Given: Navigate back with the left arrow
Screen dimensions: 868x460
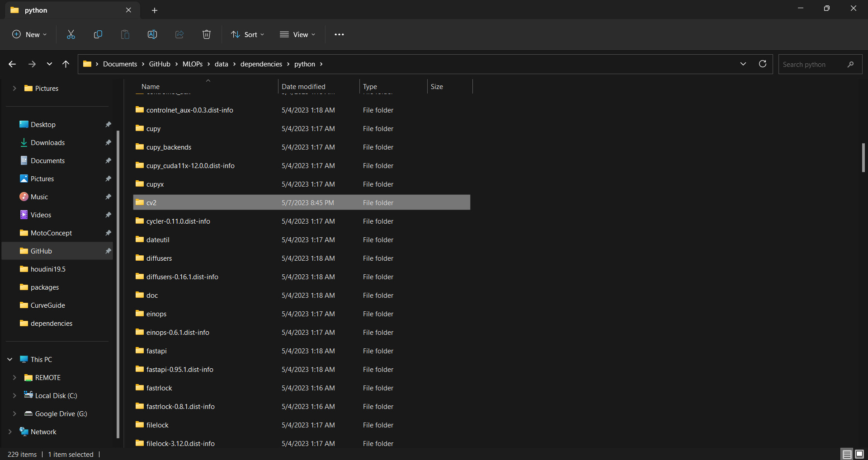Looking at the screenshot, I should [x=12, y=64].
